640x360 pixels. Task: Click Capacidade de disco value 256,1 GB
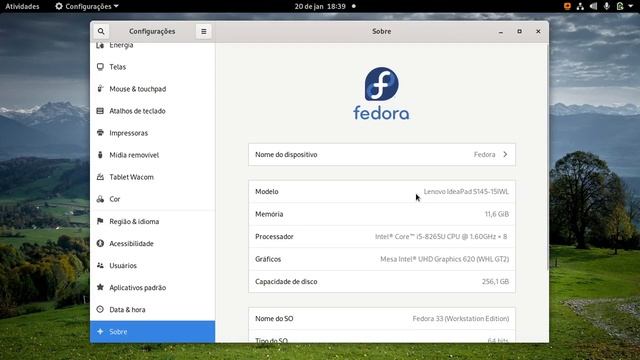point(496,281)
